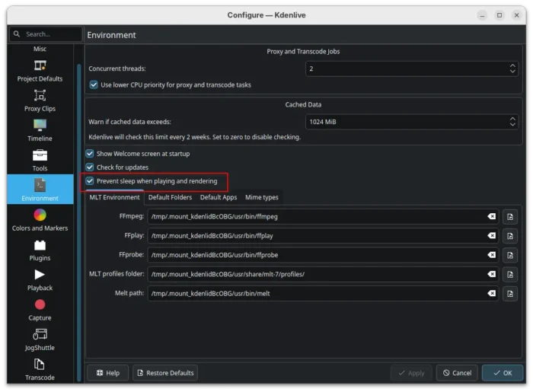Browse for FFplay executable file
Viewport: 533px width, 392px height.
(x=510, y=236)
